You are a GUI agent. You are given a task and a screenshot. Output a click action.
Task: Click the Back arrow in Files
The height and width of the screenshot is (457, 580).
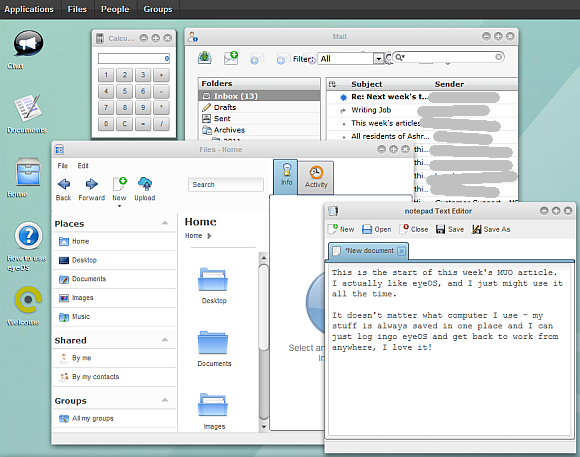[64, 184]
